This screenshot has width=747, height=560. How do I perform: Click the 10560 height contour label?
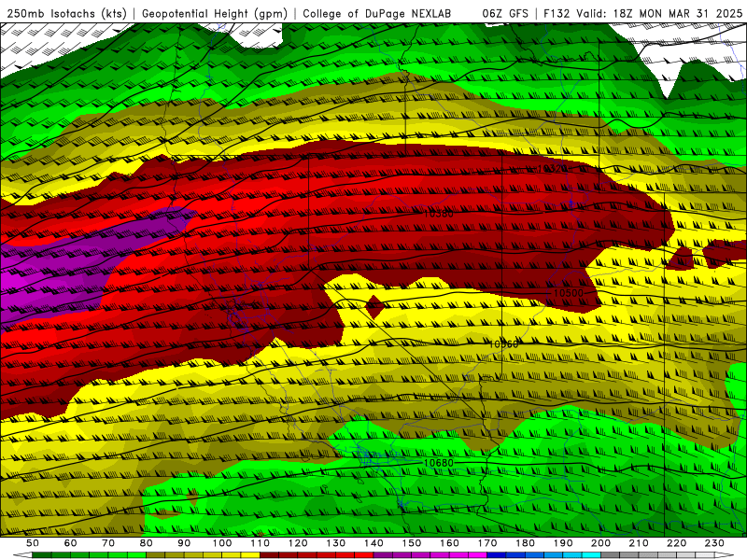pyautogui.click(x=503, y=343)
